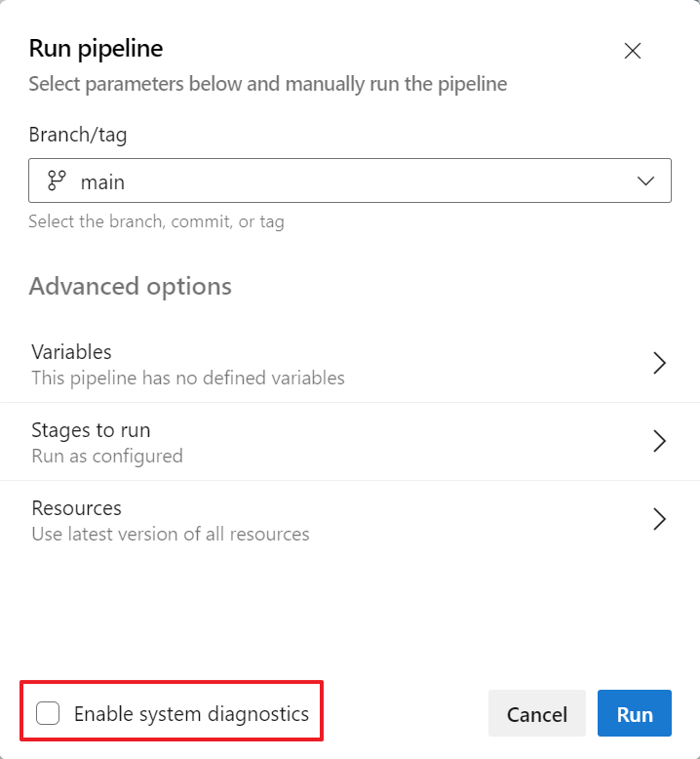Click the Advanced options heading
Viewport: 700px width, 759px height.
point(131,287)
